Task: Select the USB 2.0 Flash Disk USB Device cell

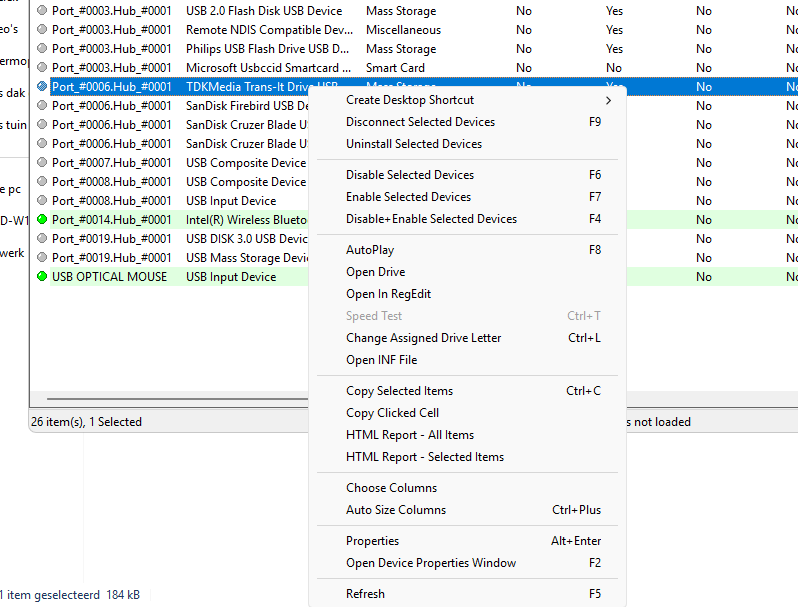Action: (264, 11)
